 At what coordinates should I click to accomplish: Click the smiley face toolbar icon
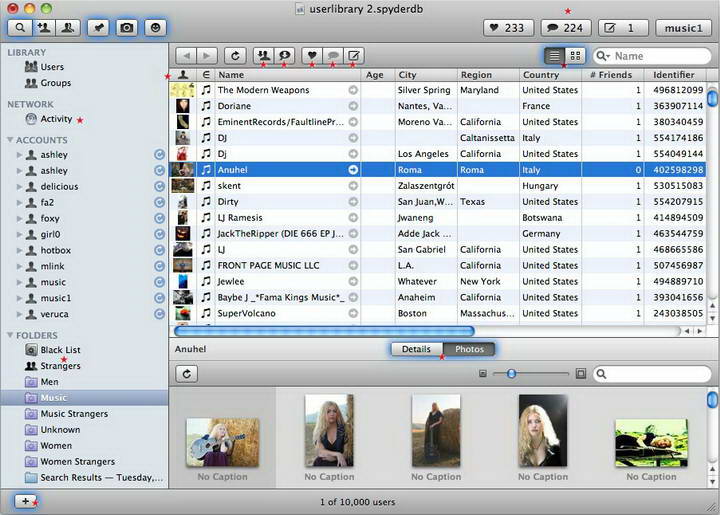point(156,28)
